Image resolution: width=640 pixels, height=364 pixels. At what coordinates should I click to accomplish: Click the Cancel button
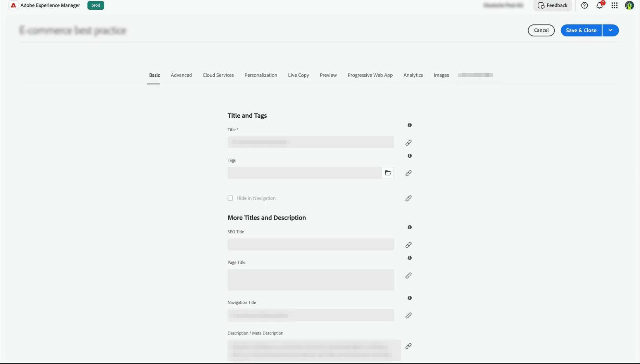541,30
